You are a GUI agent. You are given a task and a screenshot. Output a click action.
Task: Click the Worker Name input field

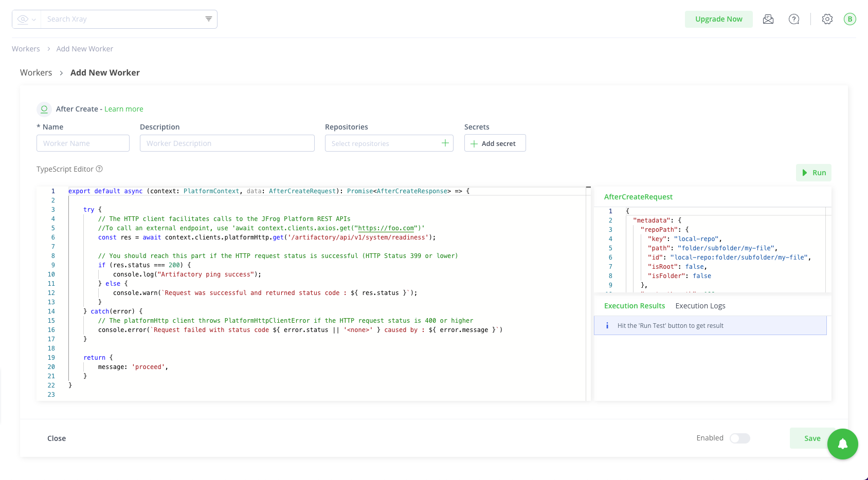coord(83,143)
